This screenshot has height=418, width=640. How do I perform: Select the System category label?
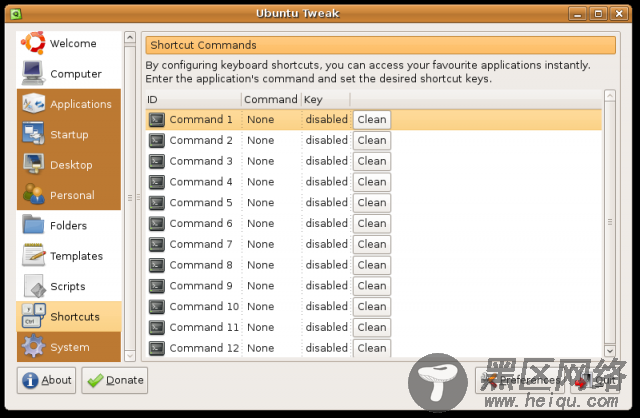[69, 347]
